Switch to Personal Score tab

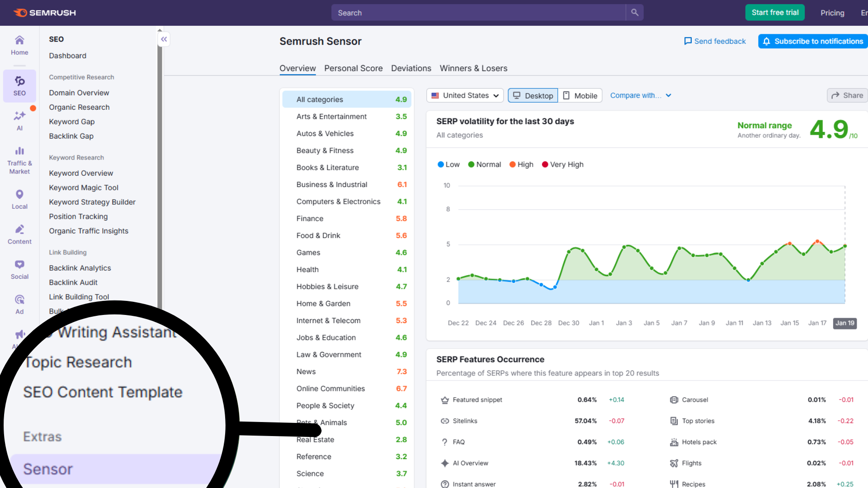(354, 68)
